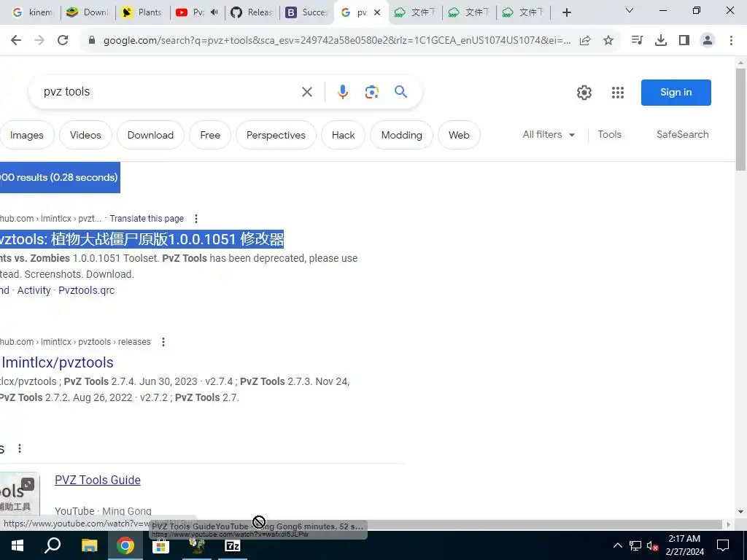Filter results by Images
This screenshot has width=747, height=560.
point(27,135)
